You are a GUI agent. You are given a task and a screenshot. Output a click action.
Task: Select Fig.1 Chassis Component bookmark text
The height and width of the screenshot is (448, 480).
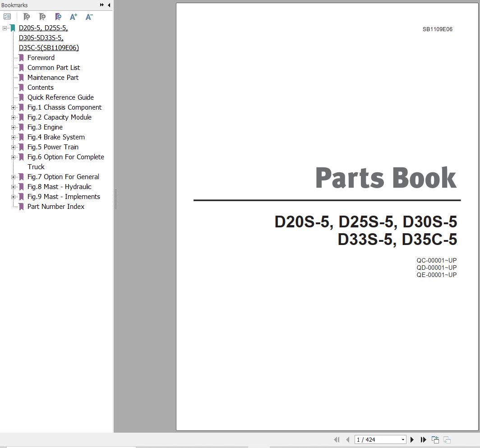click(64, 107)
